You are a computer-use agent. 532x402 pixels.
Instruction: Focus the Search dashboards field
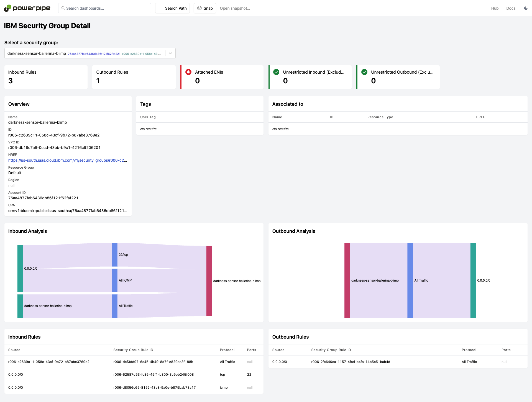105,8
